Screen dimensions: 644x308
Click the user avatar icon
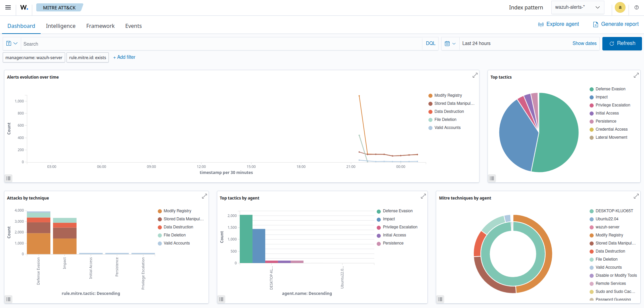coord(620,7)
